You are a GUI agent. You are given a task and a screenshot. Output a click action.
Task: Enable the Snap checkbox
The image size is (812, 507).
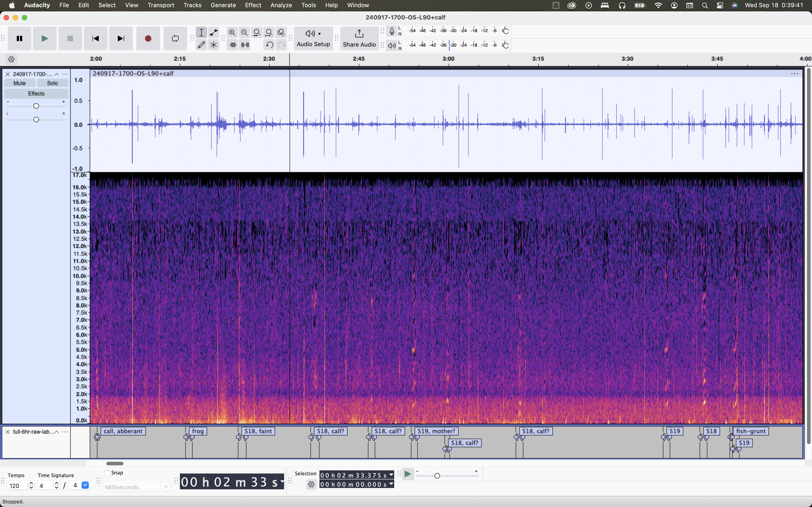coord(108,473)
